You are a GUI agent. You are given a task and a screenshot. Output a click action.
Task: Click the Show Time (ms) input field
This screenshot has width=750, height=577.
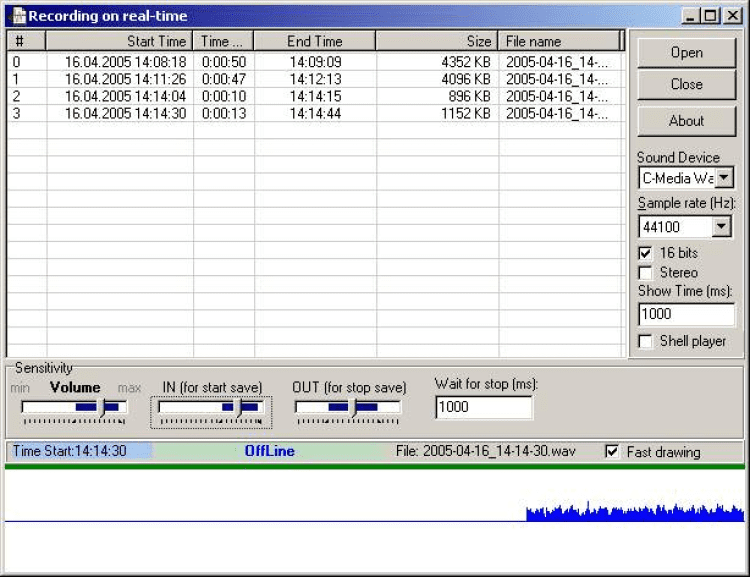(686, 314)
